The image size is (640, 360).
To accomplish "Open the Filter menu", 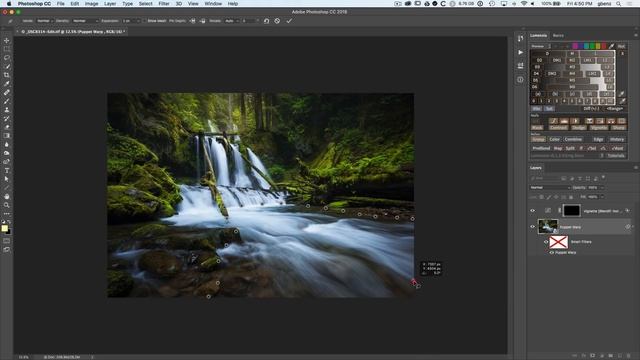I will click(164, 3).
